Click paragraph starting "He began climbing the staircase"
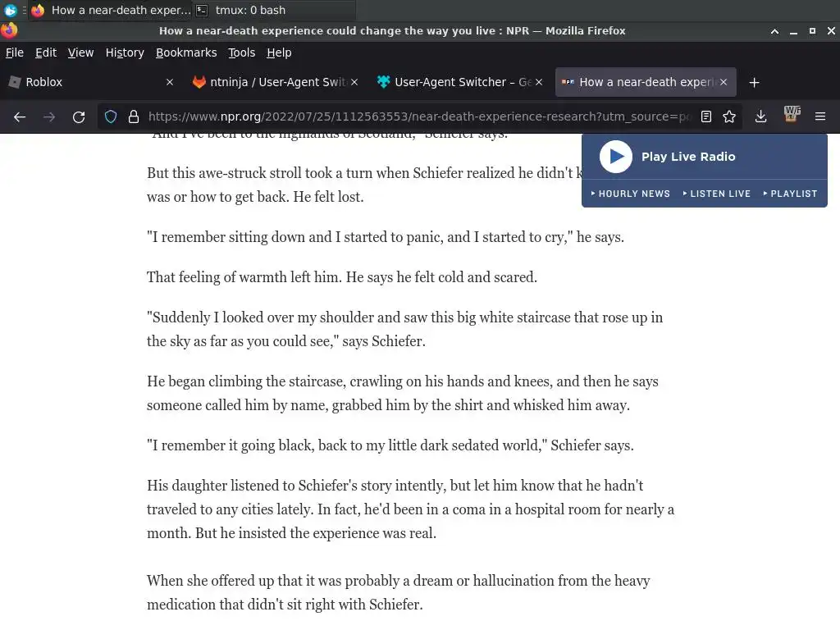Viewport: 840px width, 630px height. 402,393
